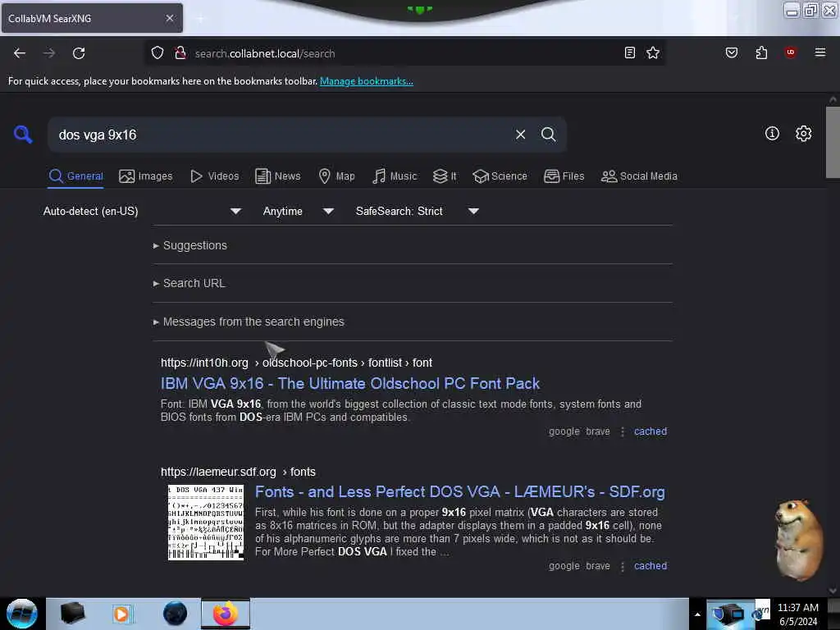Switch to the Music category
Viewport: 840px width, 630px height.
395,176
